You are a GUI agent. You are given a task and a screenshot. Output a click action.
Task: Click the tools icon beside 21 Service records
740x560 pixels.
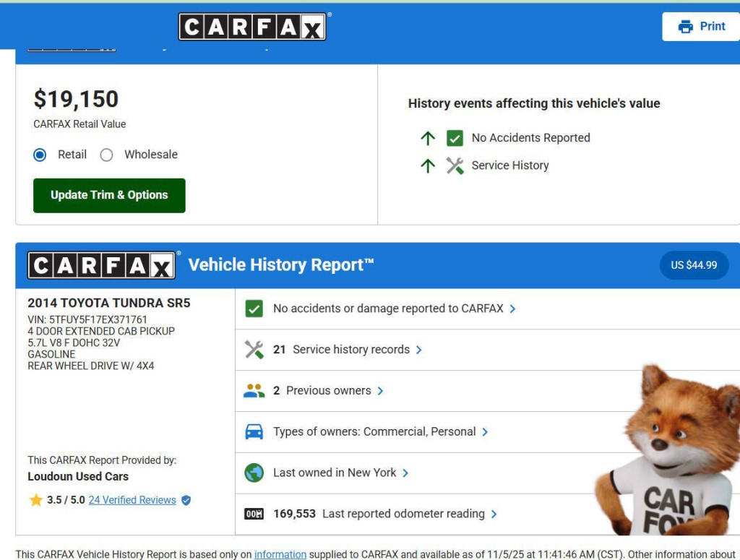(x=254, y=350)
